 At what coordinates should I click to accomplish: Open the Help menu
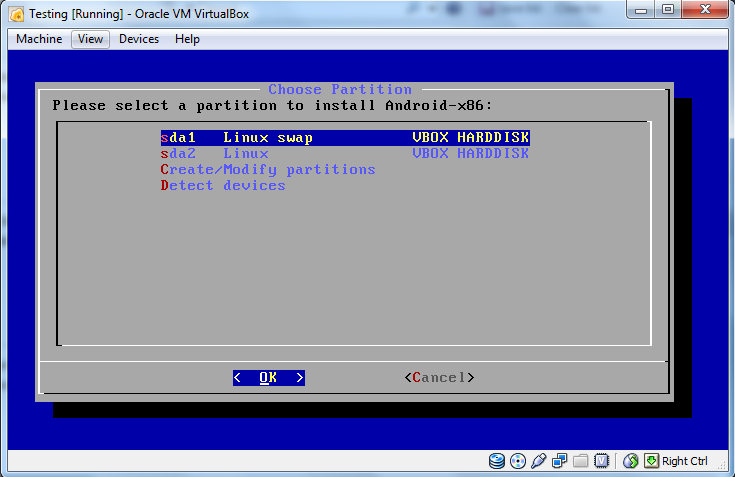[188, 39]
